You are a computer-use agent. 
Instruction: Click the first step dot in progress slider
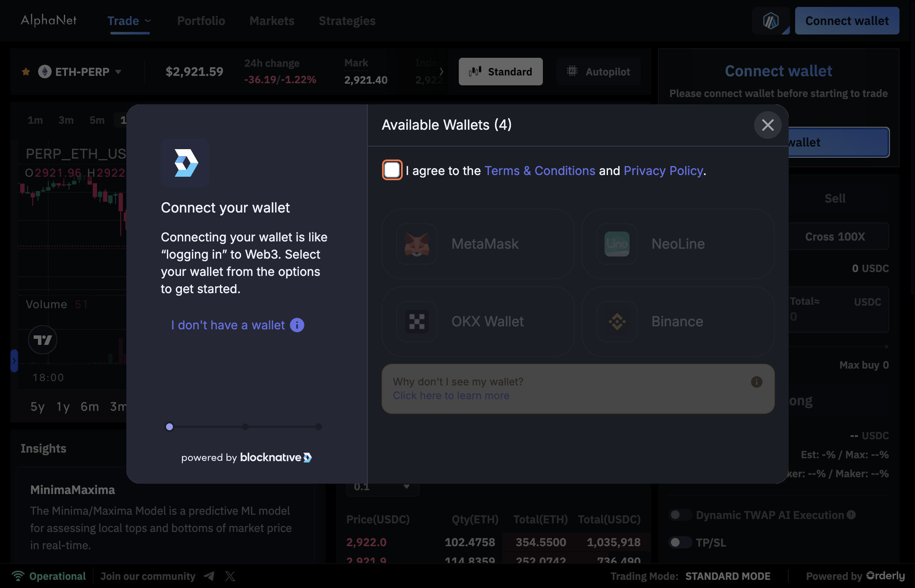[x=169, y=427]
